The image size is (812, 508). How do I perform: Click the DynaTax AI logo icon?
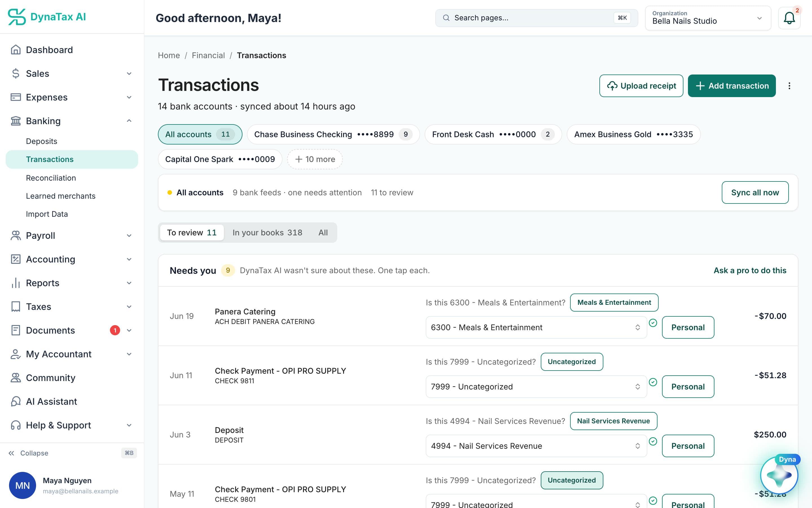[16, 17]
